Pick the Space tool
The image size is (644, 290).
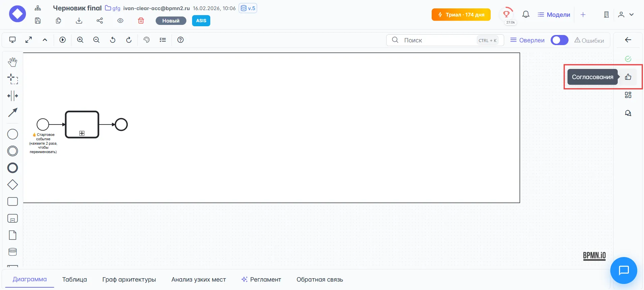pos(12,96)
